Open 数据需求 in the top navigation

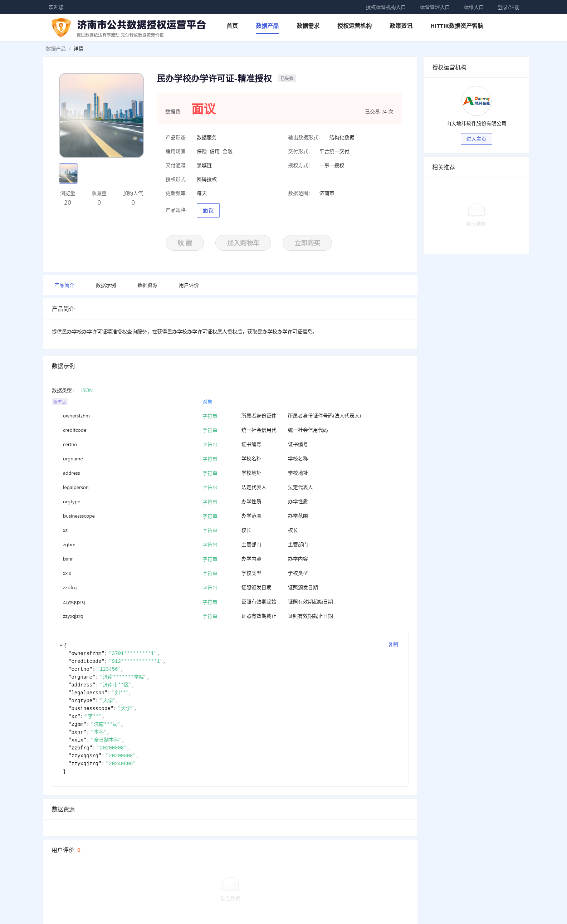point(308,26)
